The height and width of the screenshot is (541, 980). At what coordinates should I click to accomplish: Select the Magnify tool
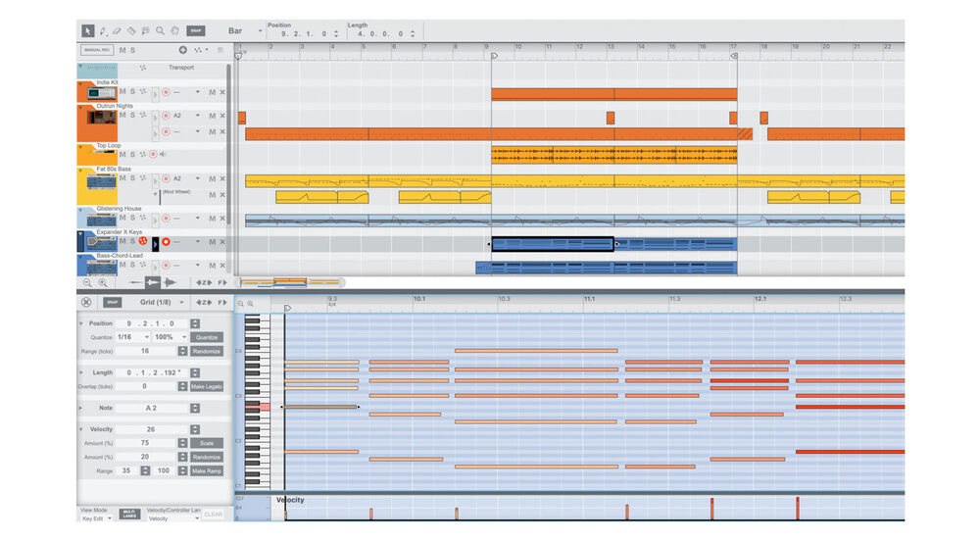point(160,31)
